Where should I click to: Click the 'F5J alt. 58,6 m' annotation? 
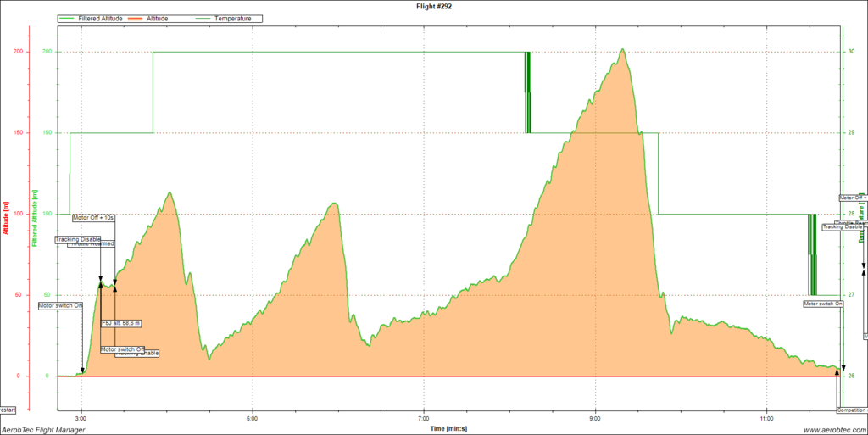[120, 323]
